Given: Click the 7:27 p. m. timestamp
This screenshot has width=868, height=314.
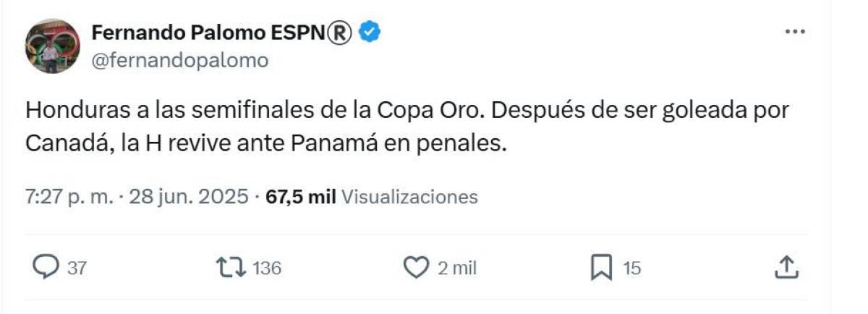Looking at the screenshot, I should (69, 197).
